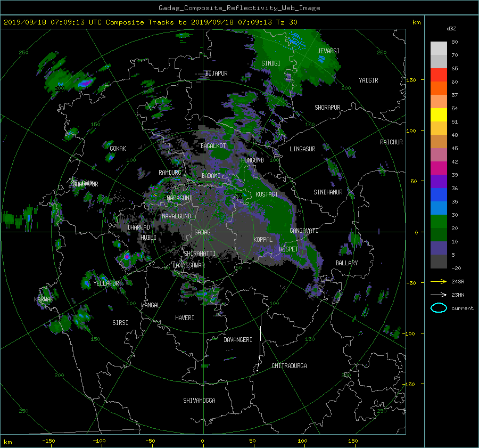This screenshot has width=479, height=448.
Task: Select the yellow 51 dBZ legend swatch
Action: tap(439, 115)
